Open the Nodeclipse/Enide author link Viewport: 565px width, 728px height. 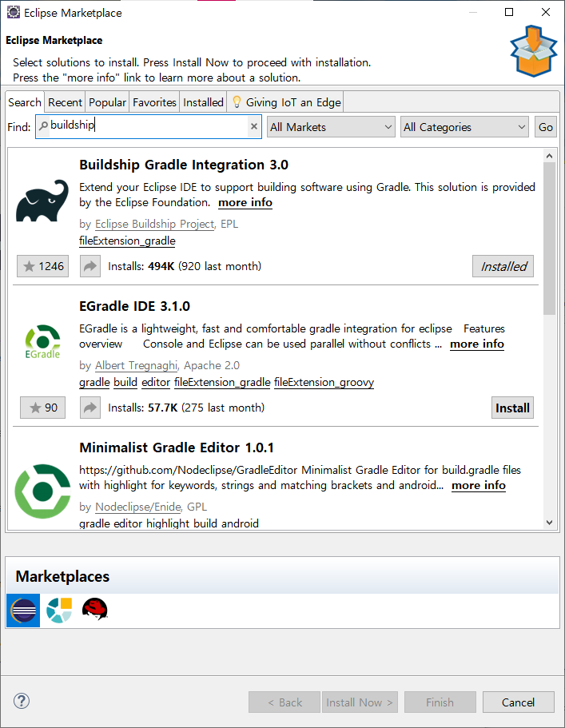point(138,507)
